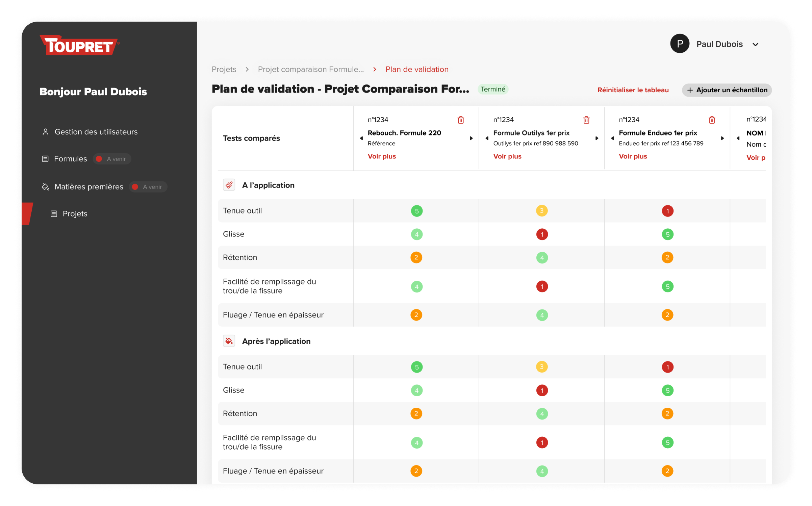
Task: Click the A venir badge next to Formules
Action: point(111,158)
